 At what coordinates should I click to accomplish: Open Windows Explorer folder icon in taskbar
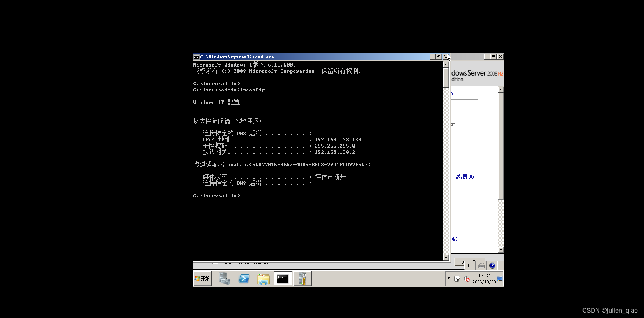click(264, 279)
